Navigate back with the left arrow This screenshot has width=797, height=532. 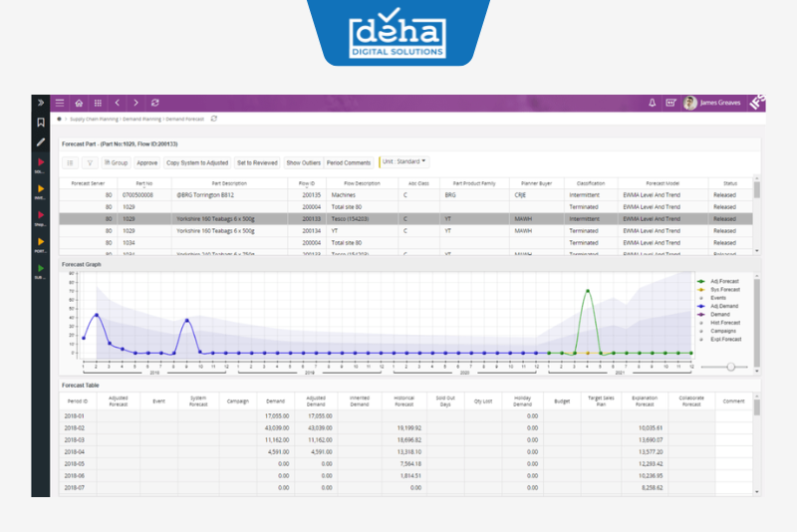point(117,103)
